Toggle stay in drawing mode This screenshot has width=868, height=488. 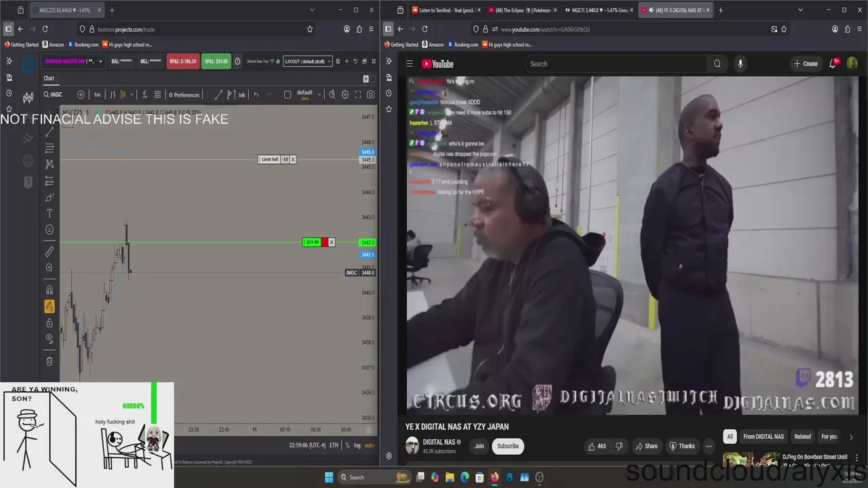click(50, 306)
